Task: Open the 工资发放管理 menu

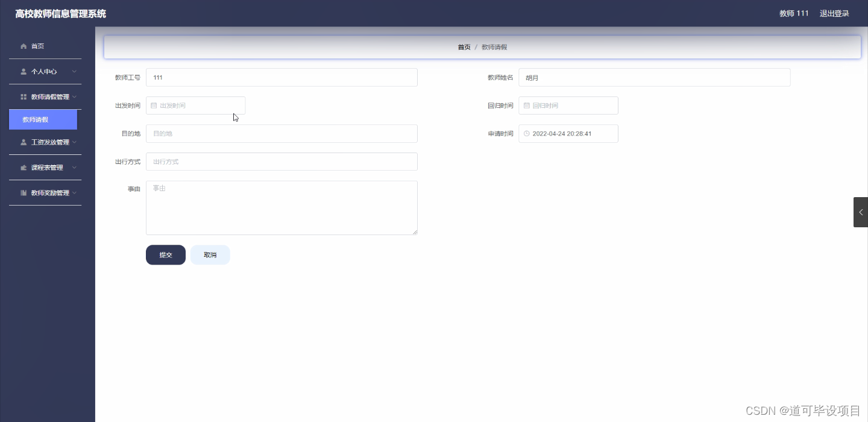Action: coord(45,142)
